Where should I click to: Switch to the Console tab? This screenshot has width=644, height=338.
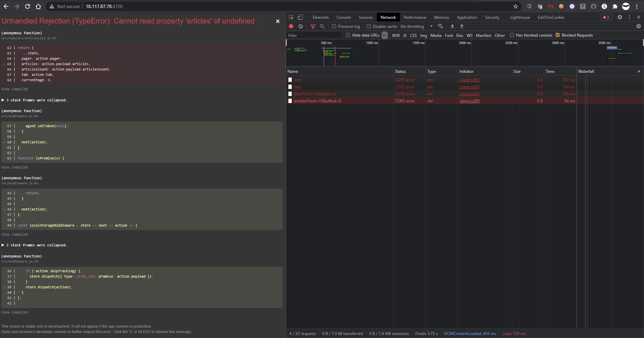coord(343,17)
